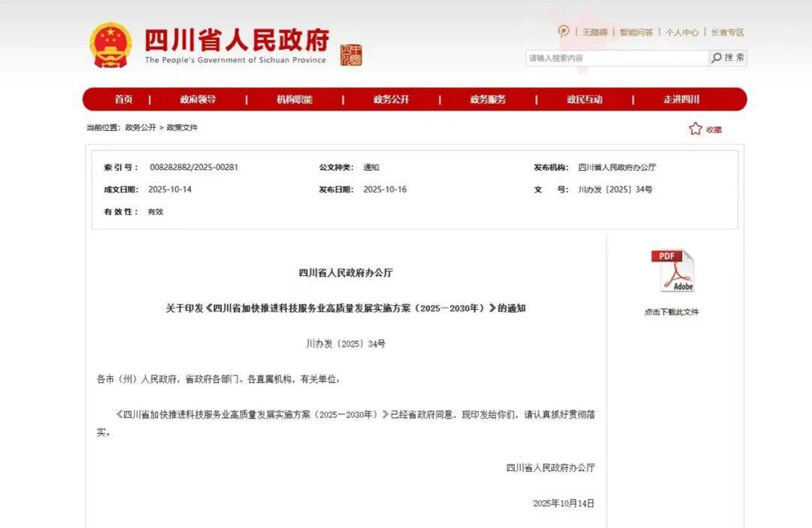Click the star 收藏 favorite icon

point(695,129)
